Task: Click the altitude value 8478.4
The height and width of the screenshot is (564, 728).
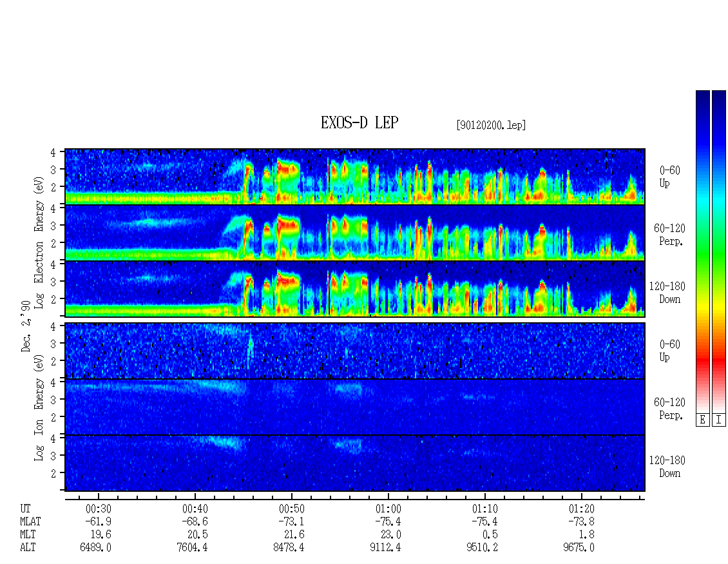Action: (x=289, y=548)
